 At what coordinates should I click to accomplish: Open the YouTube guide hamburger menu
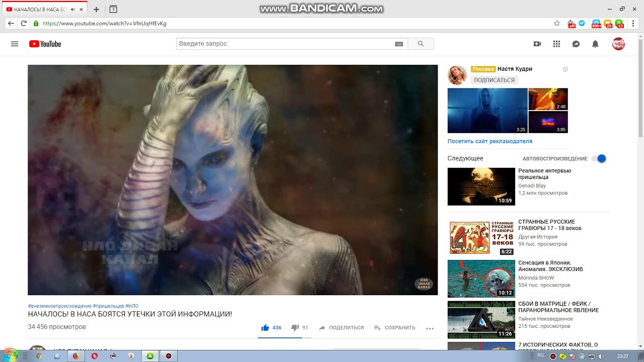point(15,44)
